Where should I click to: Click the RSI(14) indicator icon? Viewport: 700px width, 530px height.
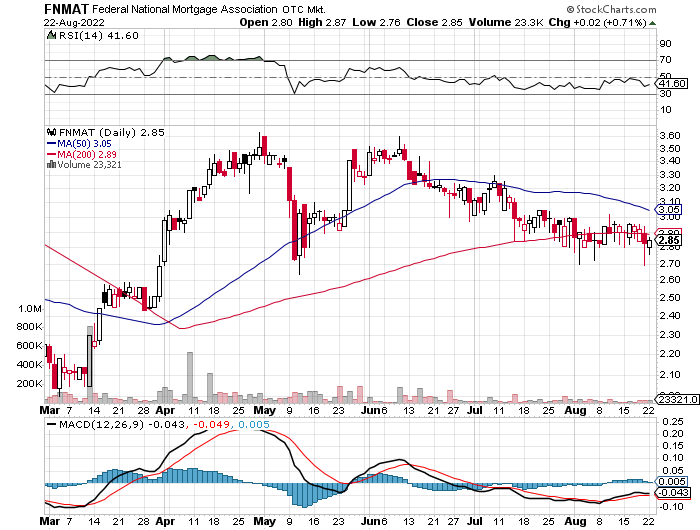(x=52, y=35)
